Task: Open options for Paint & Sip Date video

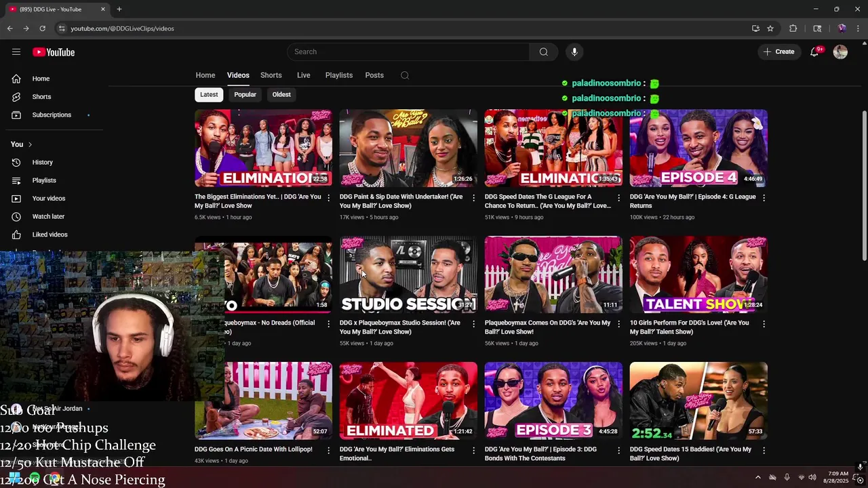Action: click(473, 198)
